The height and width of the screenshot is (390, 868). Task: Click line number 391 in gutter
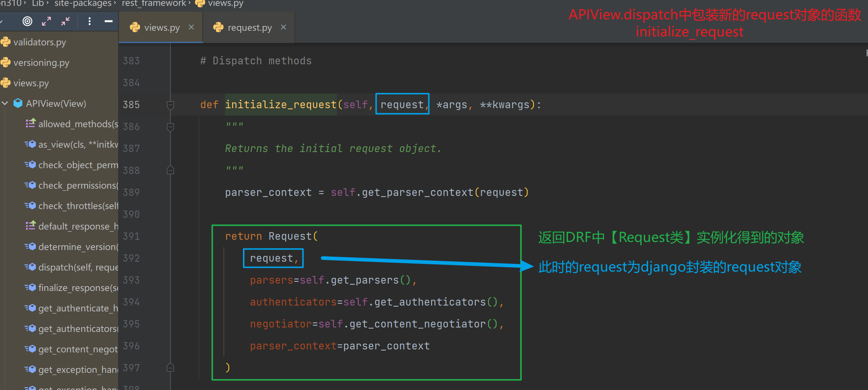[x=131, y=236]
